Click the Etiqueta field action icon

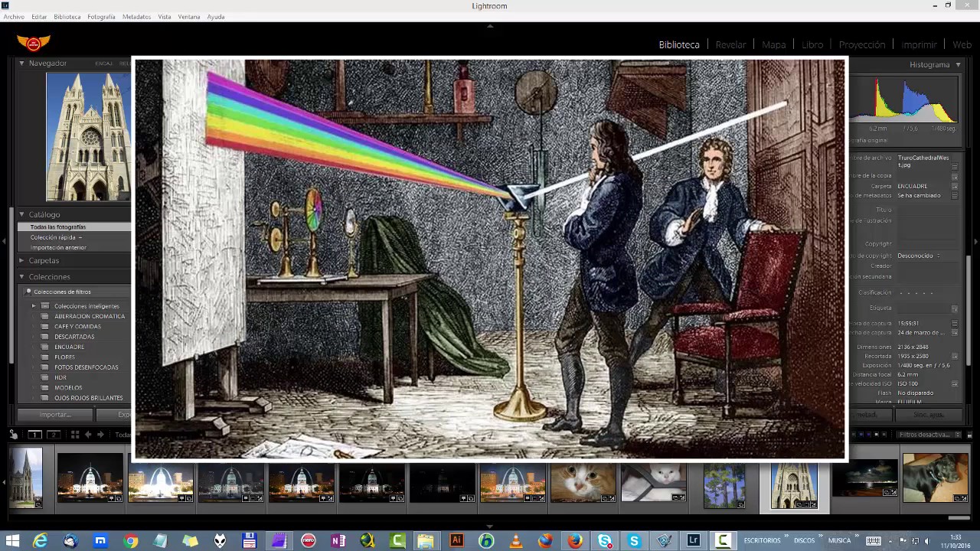point(955,308)
